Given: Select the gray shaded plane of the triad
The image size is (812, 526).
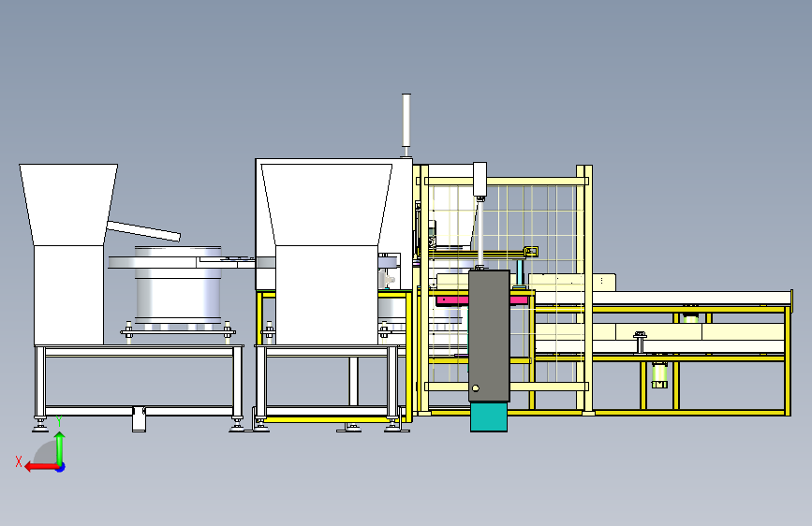Looking at the screenshot, I should click(x=45, y=452).
